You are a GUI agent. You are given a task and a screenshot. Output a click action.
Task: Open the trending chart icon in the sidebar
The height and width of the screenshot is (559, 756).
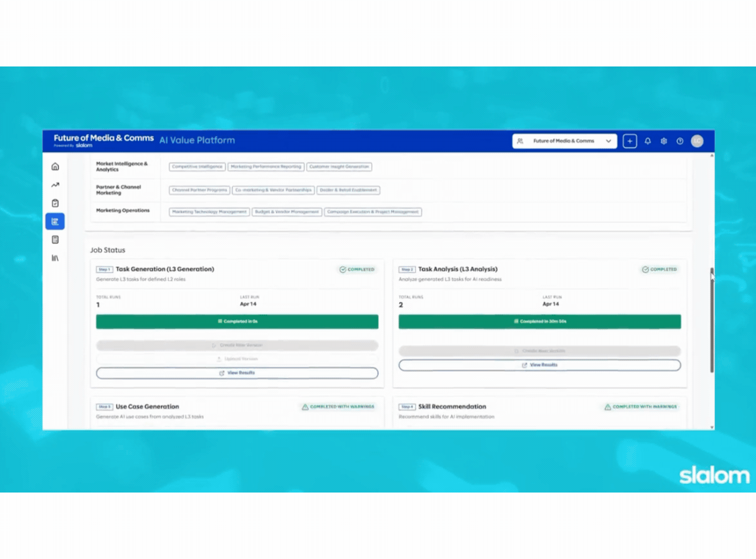point(55,185)
